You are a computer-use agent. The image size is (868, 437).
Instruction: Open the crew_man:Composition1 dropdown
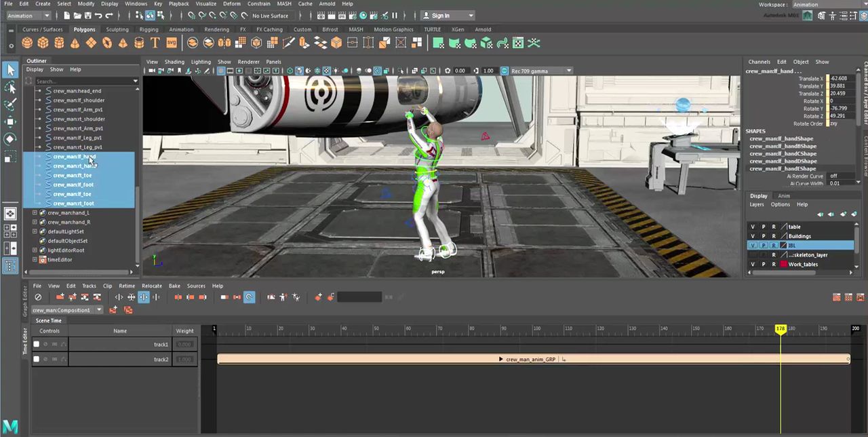(99, 310)
